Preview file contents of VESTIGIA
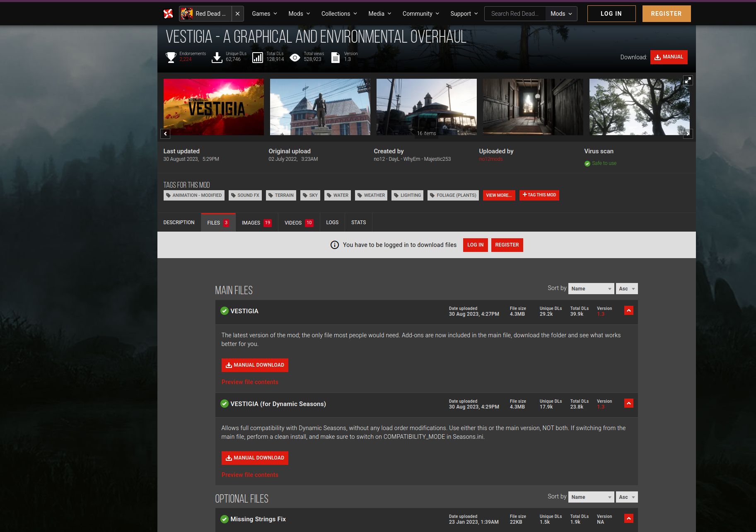The width and height of the screenshot is (756, 532). [250, 382]
